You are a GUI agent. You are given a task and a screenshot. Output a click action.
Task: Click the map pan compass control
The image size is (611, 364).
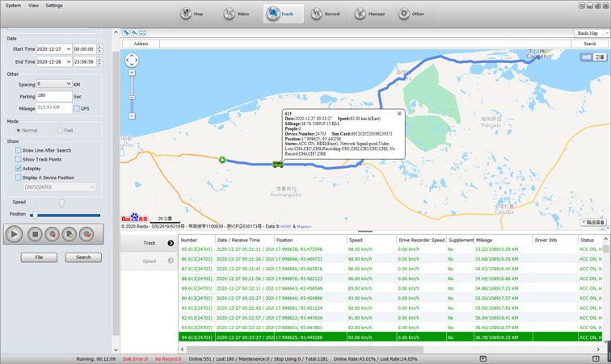click(x=132, y=60)
